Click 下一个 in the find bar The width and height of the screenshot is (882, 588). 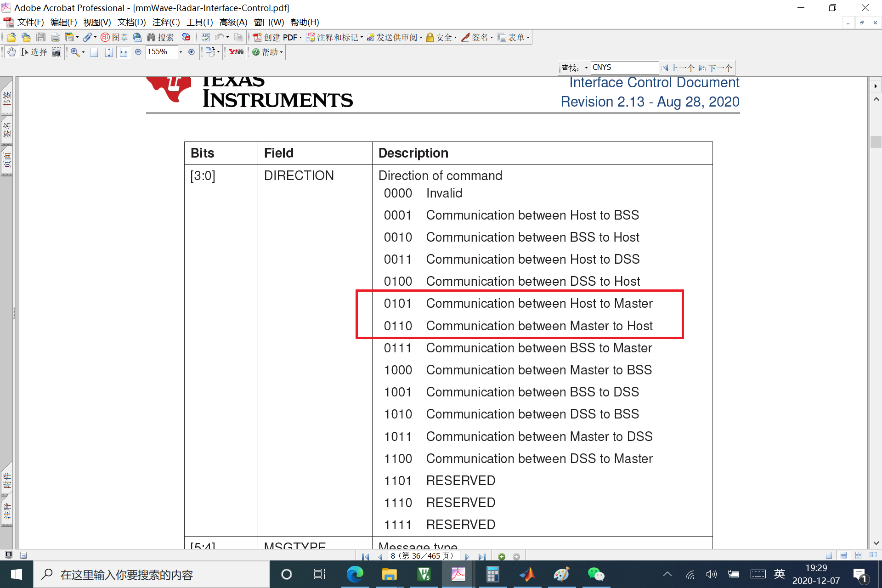pos(719,68)
